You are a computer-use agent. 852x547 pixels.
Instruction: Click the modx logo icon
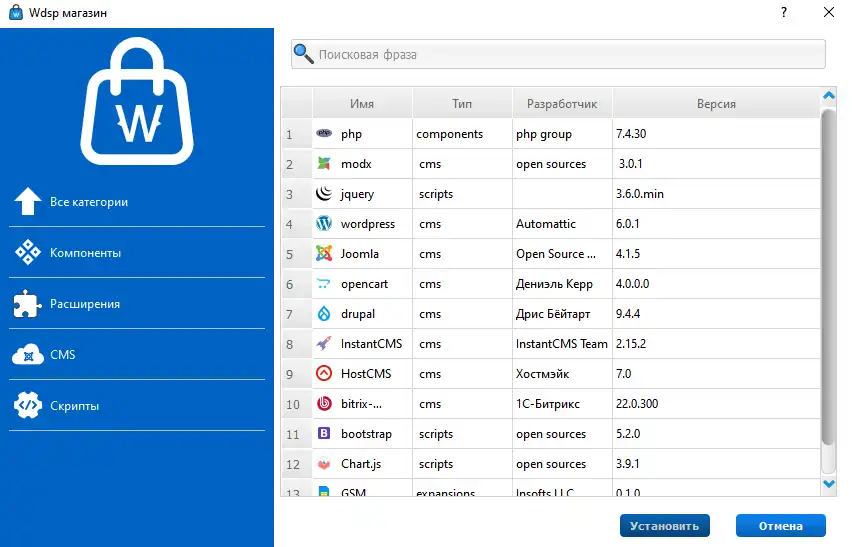pyautogui.click(x=324, y=163)
